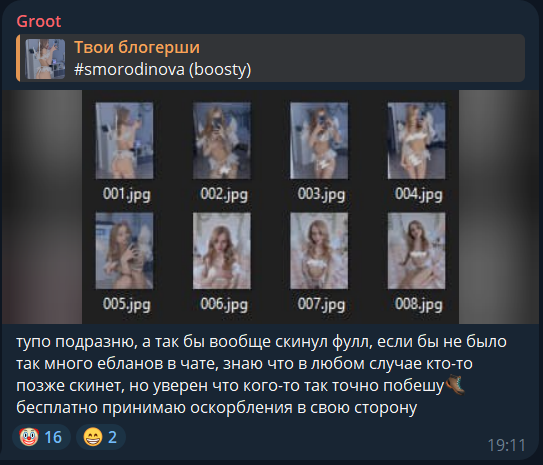543x465 pixels.
Task: Open the 001.jpg thumbnail
Action: (x=124, y=140)
